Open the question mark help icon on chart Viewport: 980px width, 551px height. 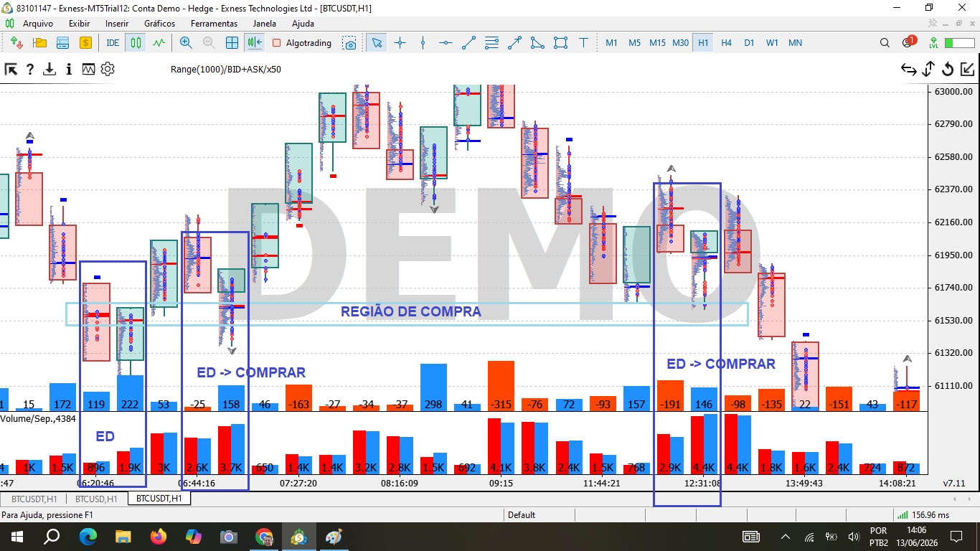30,70
